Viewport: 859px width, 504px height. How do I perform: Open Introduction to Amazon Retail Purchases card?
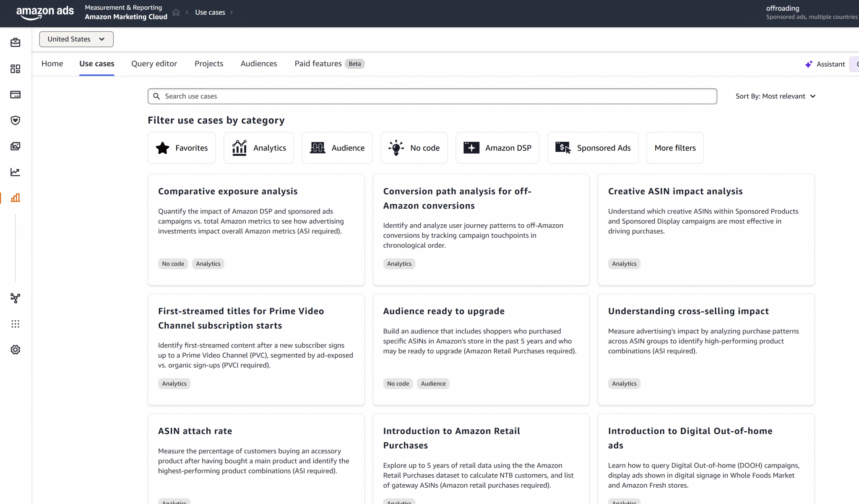pyautogui.click(x=481, y=459)
